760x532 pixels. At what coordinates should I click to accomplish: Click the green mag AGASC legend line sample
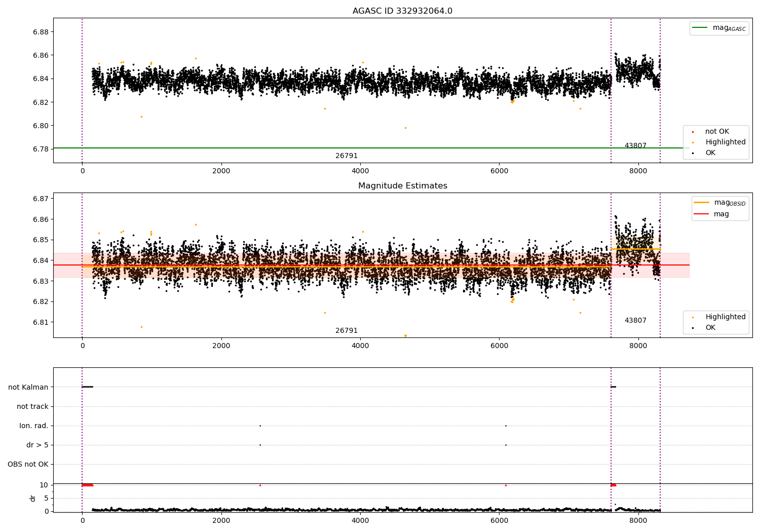pos(700,28)
